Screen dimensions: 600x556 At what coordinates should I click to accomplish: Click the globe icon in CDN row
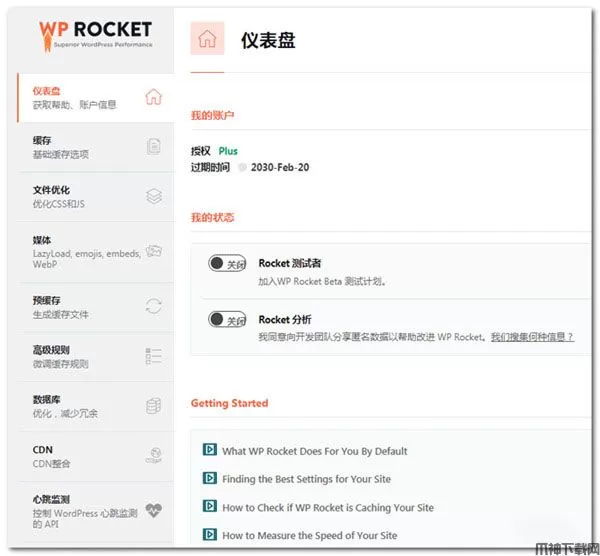click(x=154, y=455)
